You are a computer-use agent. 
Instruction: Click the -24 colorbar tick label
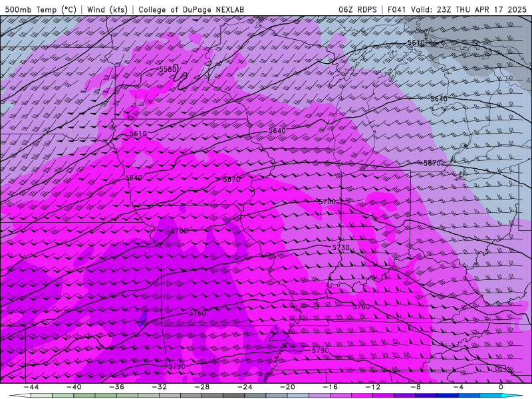point(245,387)
